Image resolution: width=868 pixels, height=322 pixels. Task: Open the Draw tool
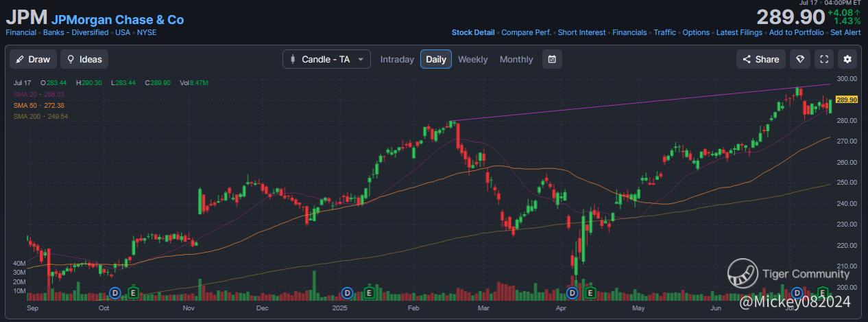pyautogui.click(x=33, y=59)
